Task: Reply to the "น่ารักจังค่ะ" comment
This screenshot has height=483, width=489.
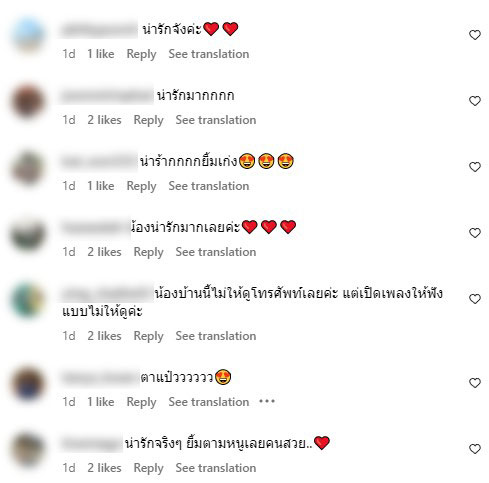Action: click(x=141, y=54)
